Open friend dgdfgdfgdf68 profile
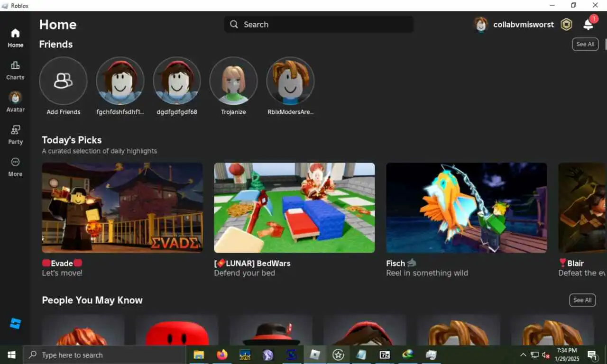The width and height of the screenshot is (607, 364). (x=177, y=81)
